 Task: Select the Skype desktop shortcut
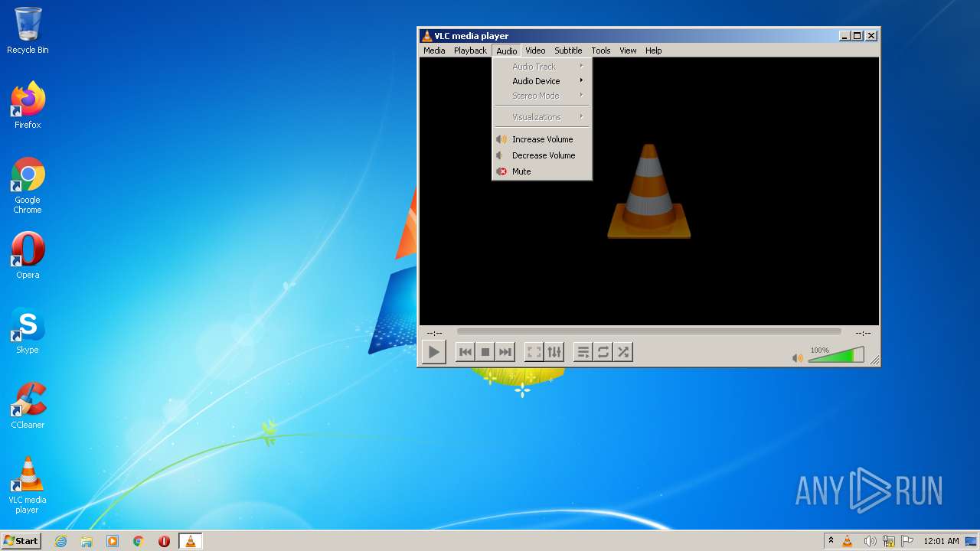28,330
